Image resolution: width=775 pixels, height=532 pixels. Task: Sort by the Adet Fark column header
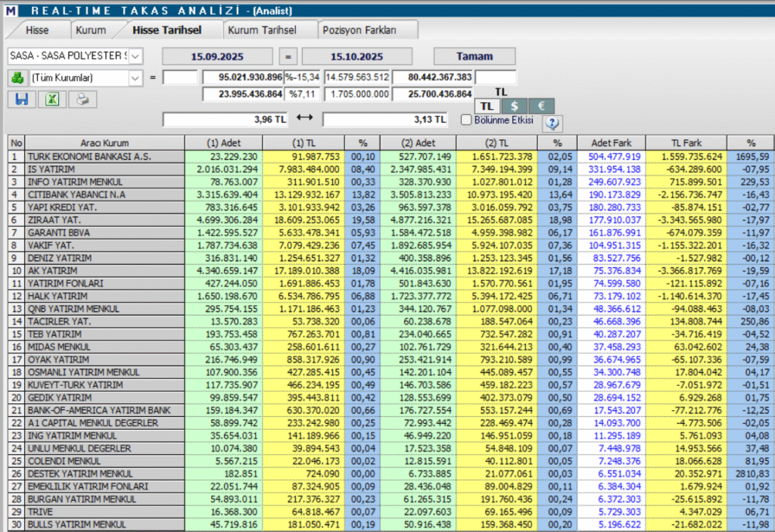(x=612, y=143)
